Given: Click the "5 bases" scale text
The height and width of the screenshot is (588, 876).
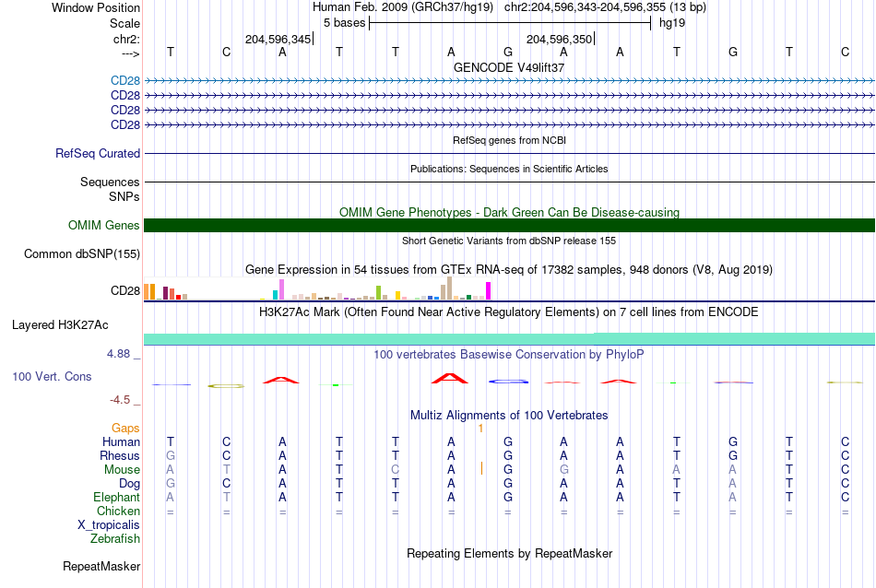Looking at the screenshot, I should pos(344,23).
